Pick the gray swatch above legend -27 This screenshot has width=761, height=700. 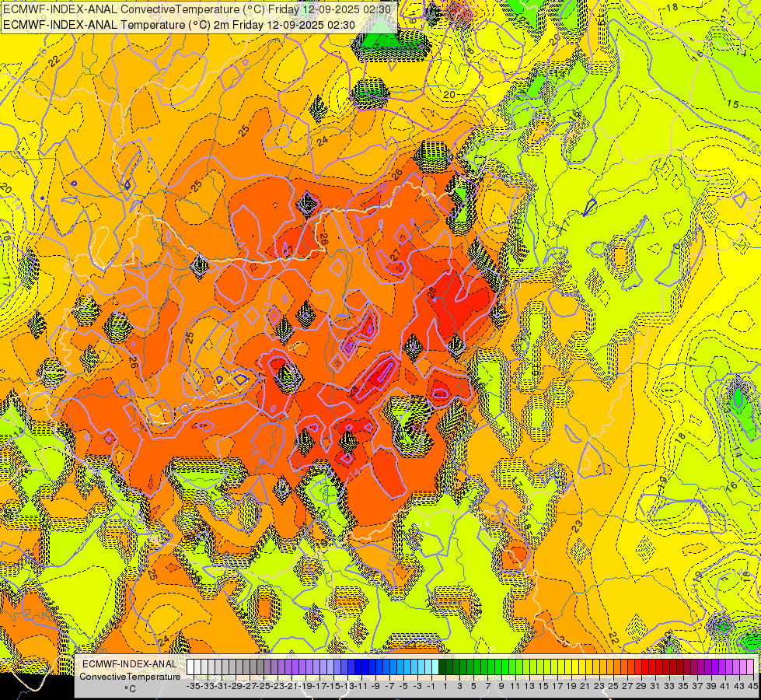[x=246, y=667]
